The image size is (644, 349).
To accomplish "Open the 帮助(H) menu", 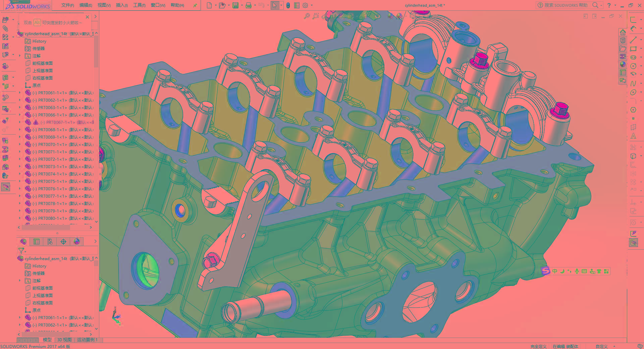I will point(177,5).
